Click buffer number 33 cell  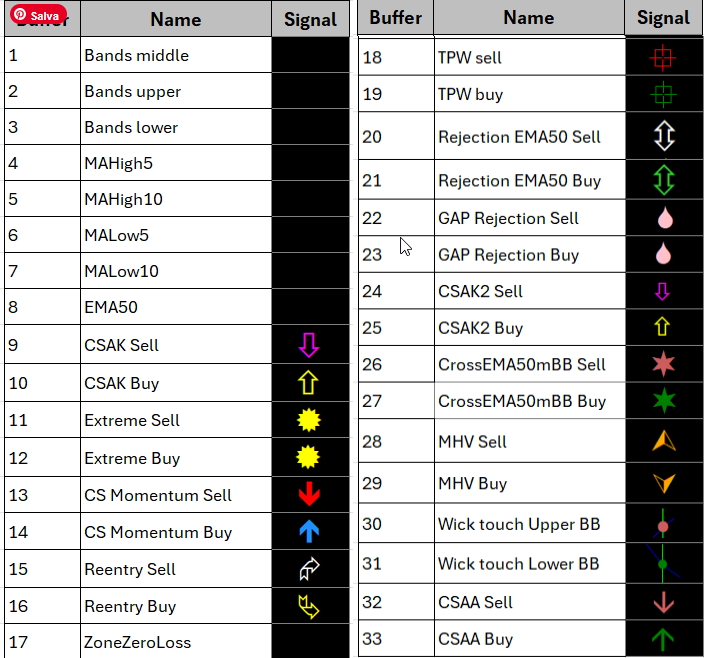(396, 639)
